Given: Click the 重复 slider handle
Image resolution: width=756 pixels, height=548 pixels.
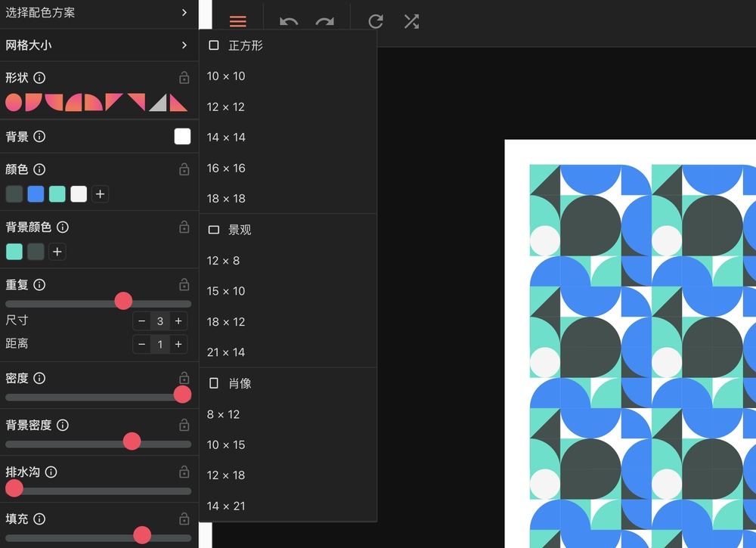Looking at the screenshot, I should click(x=123, y=301).
